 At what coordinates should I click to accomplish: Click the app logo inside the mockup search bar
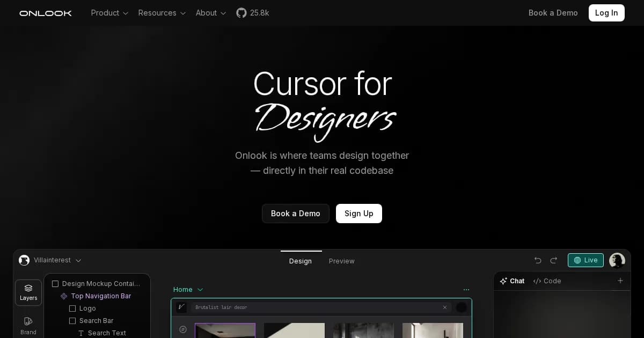(x=181, y=307)
